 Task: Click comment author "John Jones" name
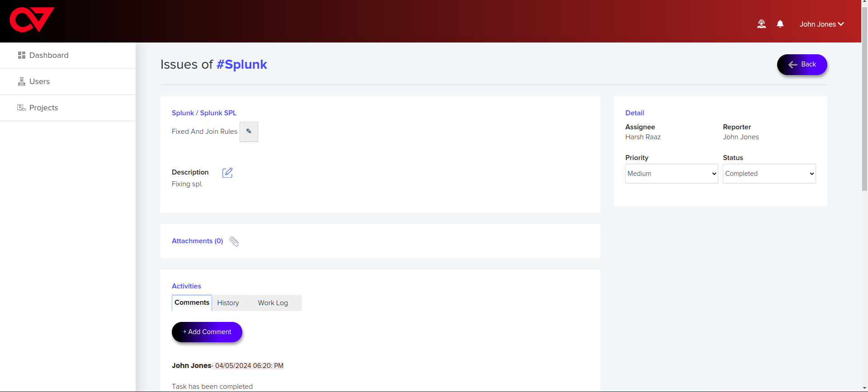[191, 366]
